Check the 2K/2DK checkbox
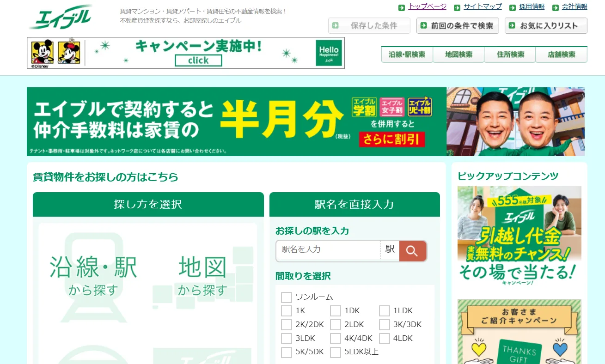This screenshot has width=605, height=364. (x=287, y=325)
